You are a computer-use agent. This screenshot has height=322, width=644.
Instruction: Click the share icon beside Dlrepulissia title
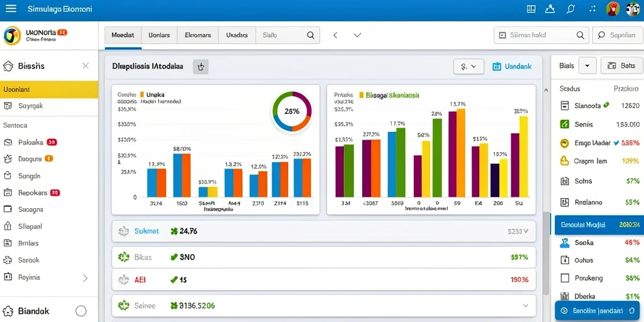tap(201, 67)
